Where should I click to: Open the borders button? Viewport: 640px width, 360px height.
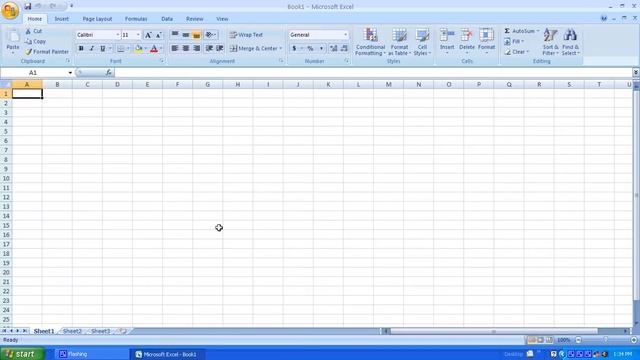pos(121,49)
